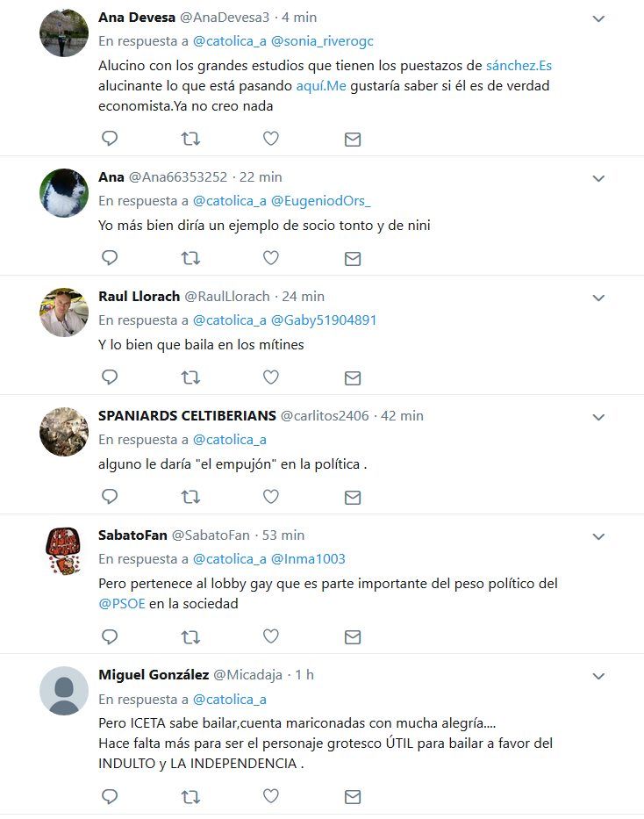Like Raul Llorach's tweet about mítines

[270, 377]
